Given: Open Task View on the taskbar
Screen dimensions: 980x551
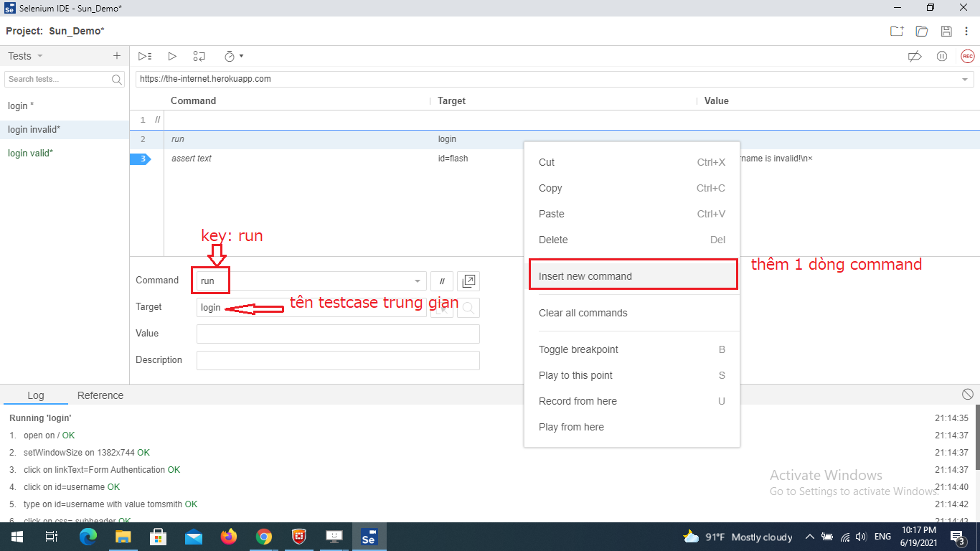Looking at the screenshot, I should (x=51, y=537).
